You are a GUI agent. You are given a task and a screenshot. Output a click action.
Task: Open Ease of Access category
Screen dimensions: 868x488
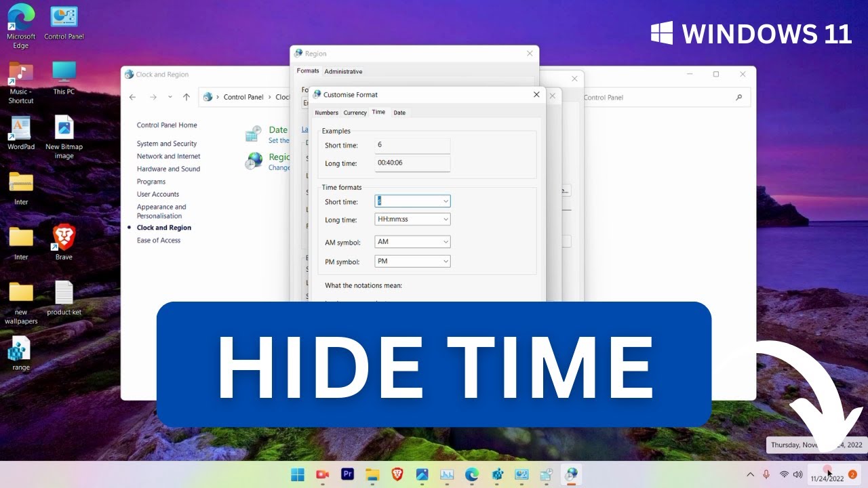159,241
